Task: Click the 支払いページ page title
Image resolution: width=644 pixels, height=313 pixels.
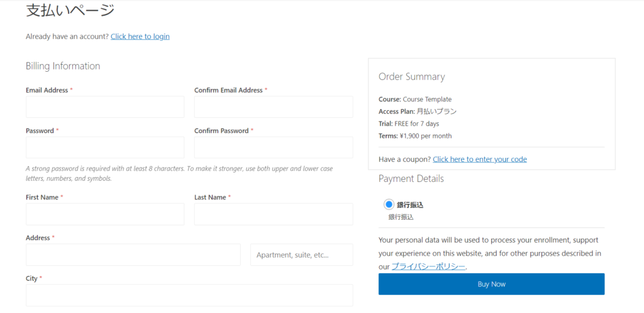Action: pyautogui.click(x=70, y=10)
